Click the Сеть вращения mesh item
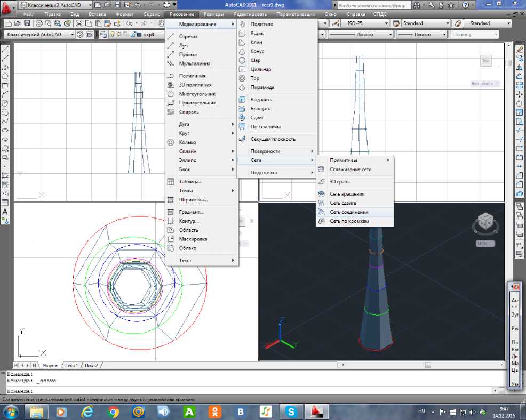The width and height of the screenshot is (526, 420). pos(347,194)
